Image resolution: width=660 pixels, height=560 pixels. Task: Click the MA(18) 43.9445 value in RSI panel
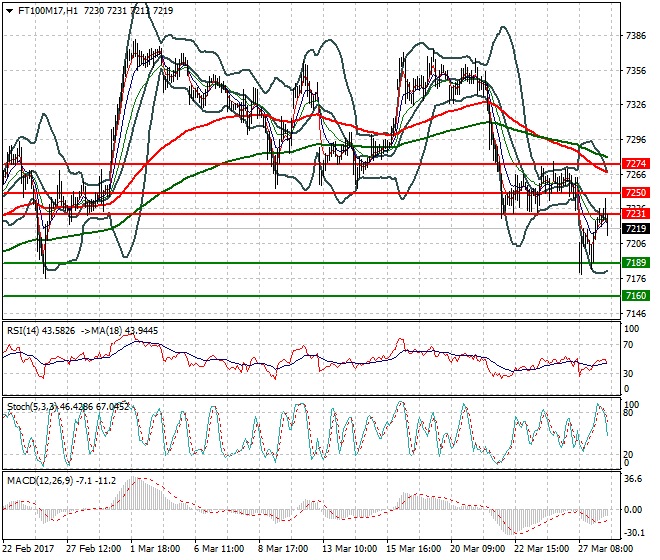(x=127, y=331)
